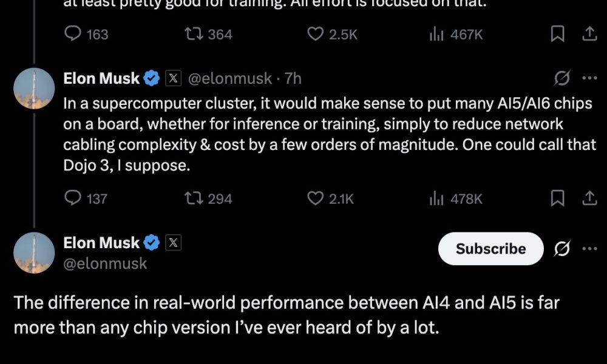This screenshot has height=364, width=607.
Task: View analytics for the 478K-view tweet
Action: 436,198
